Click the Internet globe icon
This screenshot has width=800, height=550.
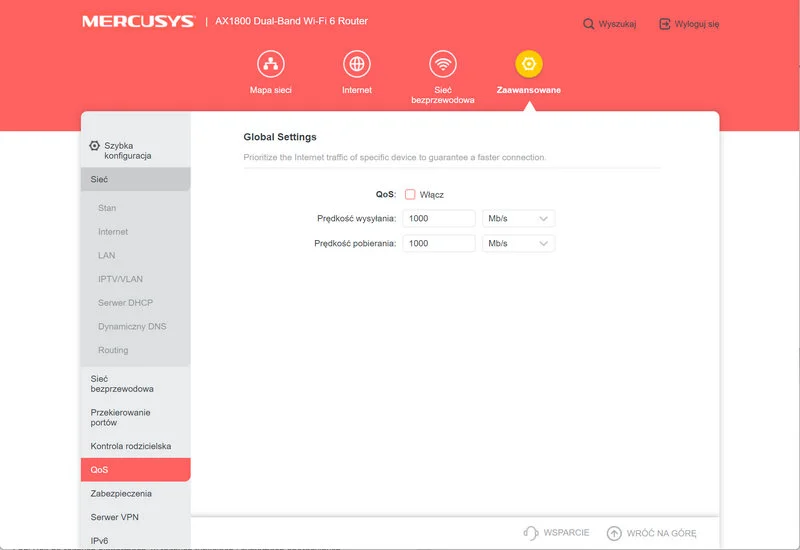(356, 65)
